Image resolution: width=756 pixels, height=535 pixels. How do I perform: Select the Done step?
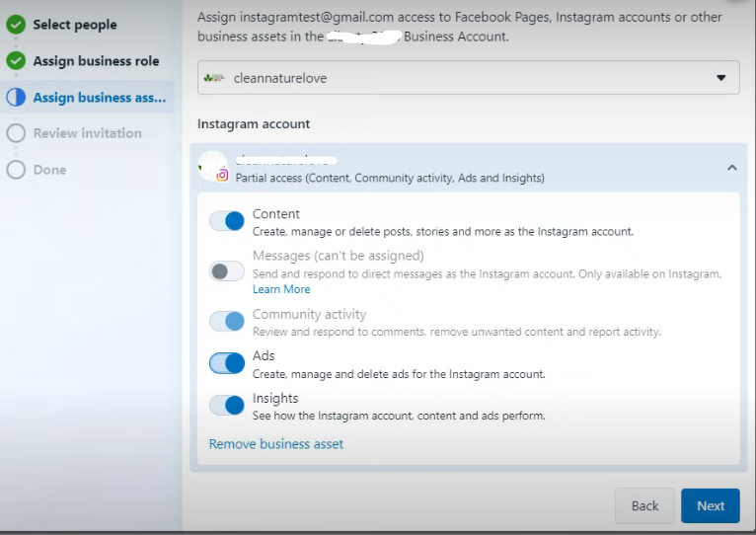(x=49, y=170)
